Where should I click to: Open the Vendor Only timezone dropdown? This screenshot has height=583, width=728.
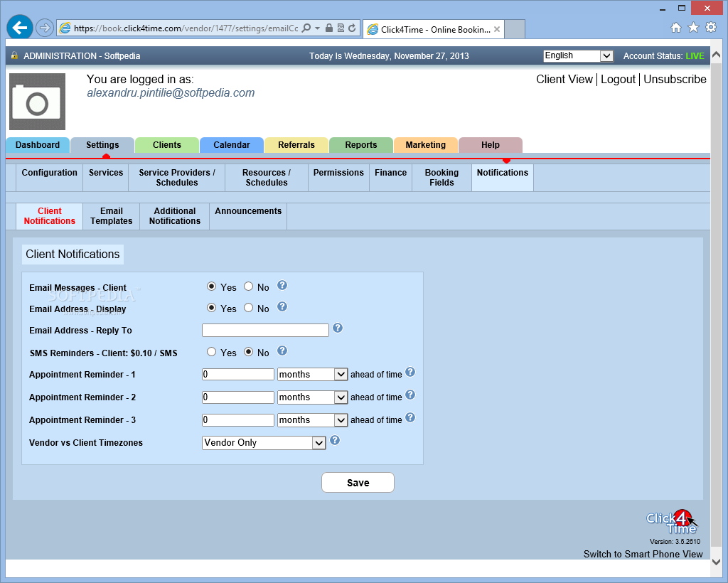click(x=264, y=442)
